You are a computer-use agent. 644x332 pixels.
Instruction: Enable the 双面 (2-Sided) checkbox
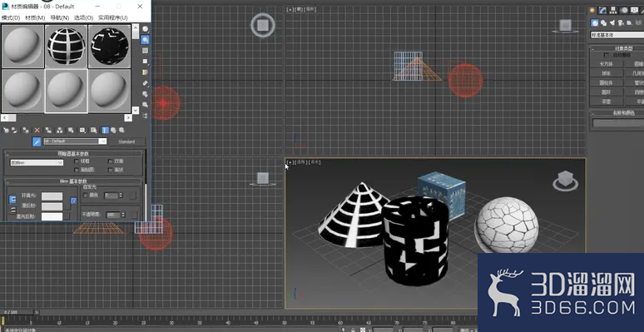pos(110,161)
